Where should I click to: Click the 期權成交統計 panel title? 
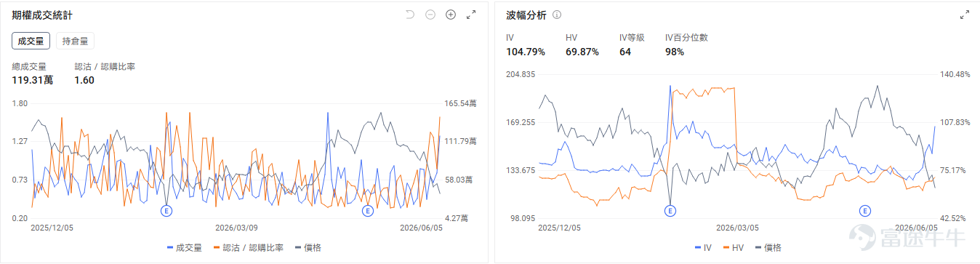click(x=42, y=15)
